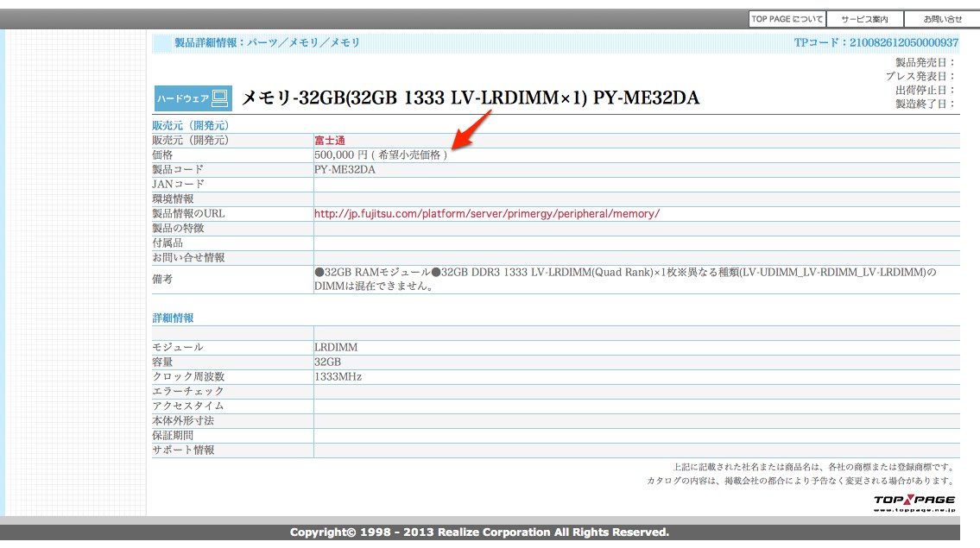This screenshot has height=548, width=980.
Task: Click the 価格 row label
Action: (x=162, y=155)
